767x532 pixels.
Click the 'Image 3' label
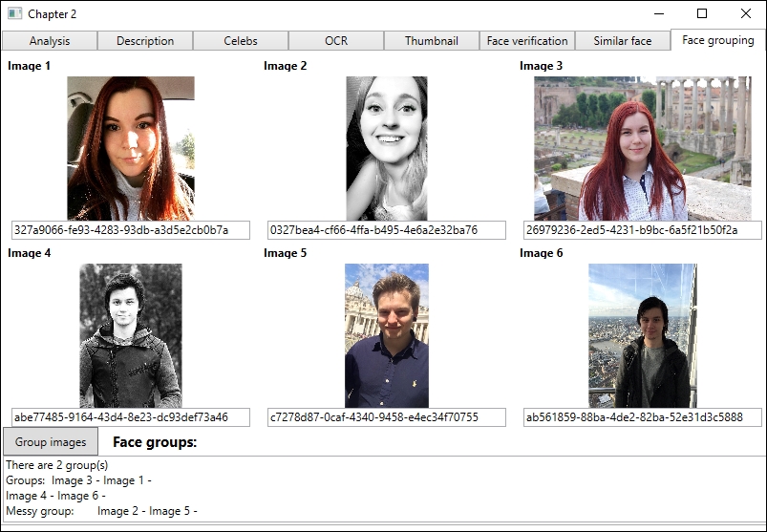click(541, 66)
